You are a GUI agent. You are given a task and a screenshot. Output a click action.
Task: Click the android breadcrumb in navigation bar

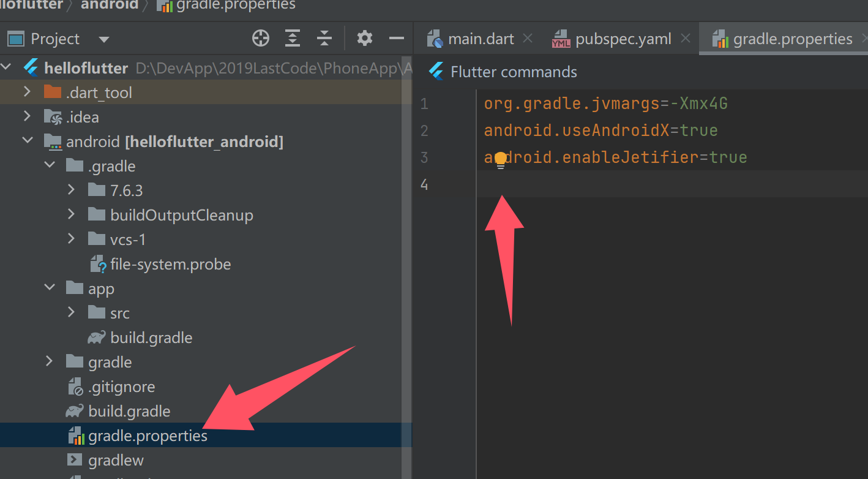coord(110,5)
